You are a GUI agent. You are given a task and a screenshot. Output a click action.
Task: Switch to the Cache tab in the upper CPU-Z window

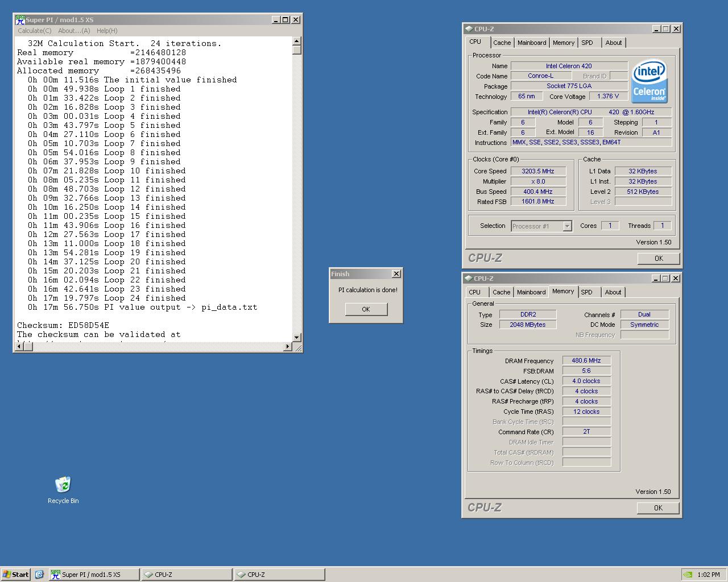click(502, 43)
